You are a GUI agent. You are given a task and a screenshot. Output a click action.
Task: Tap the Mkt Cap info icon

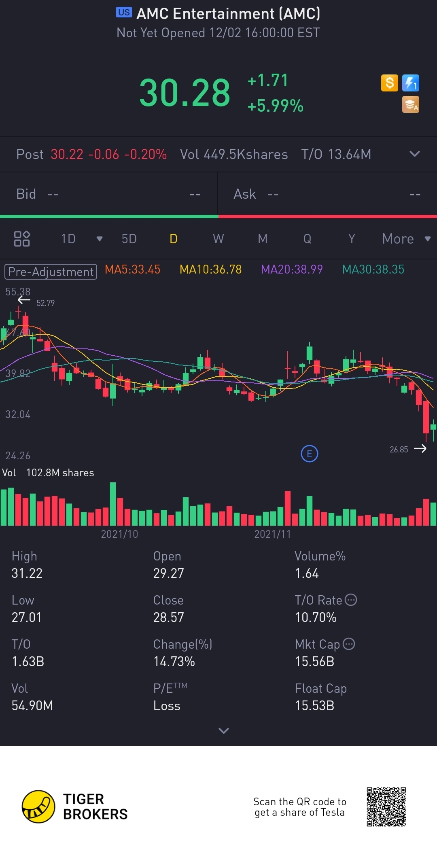click(349, 644)
